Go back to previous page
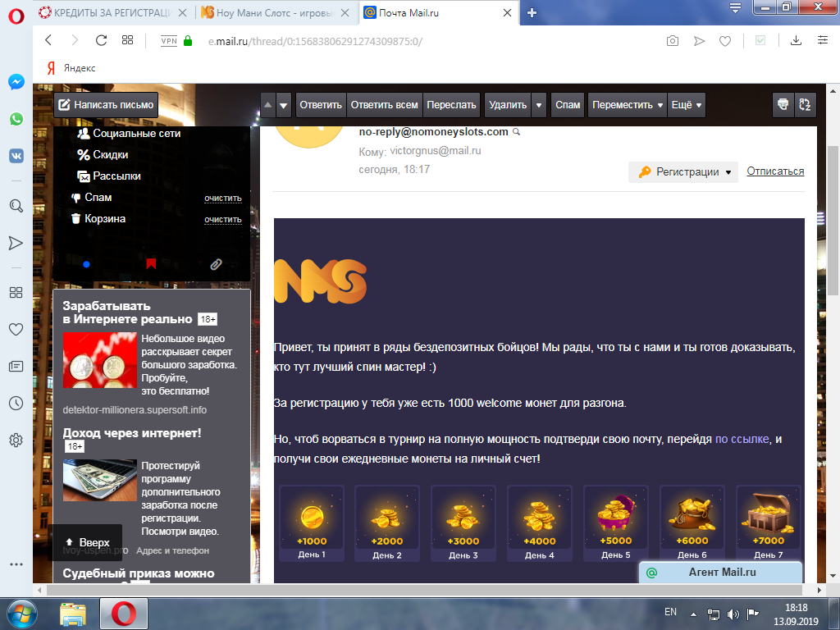The height and width of the screenshot is (630, 840). click(x=48, y=40)
